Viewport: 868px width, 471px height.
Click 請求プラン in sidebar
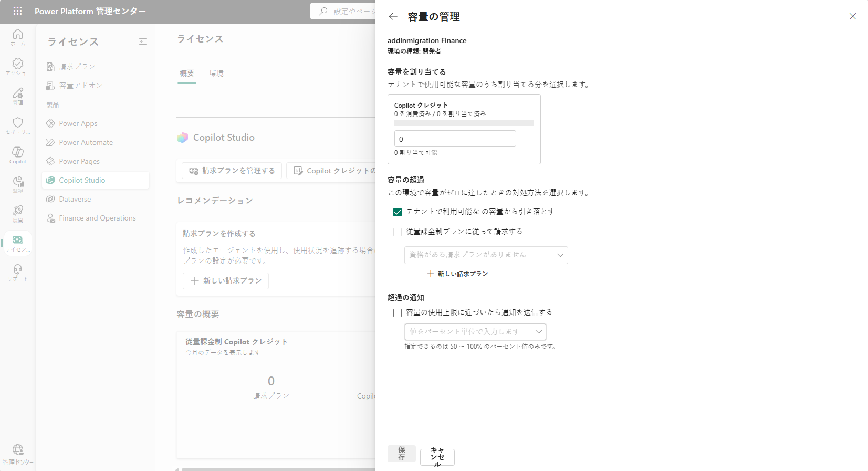[x=96, y=67]
